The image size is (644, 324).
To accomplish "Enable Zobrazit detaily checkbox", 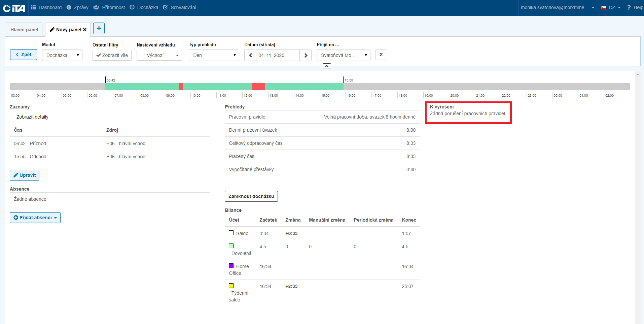I will pos(12,117).
